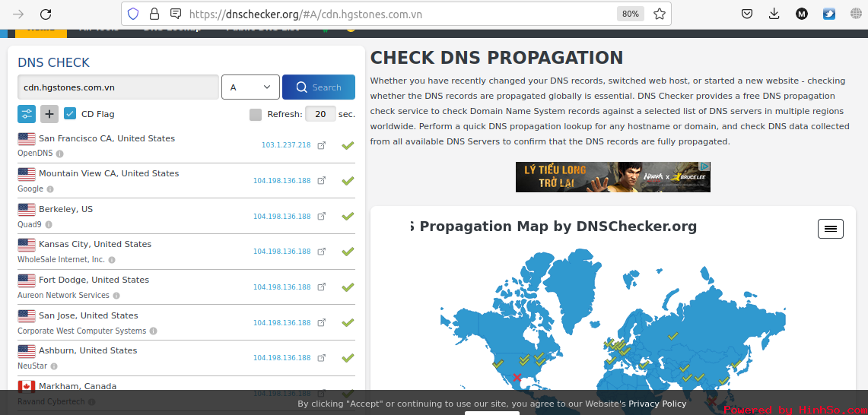Click the Search button
The height and width of the screenshot is (415, 868).
tap(318, 87)
